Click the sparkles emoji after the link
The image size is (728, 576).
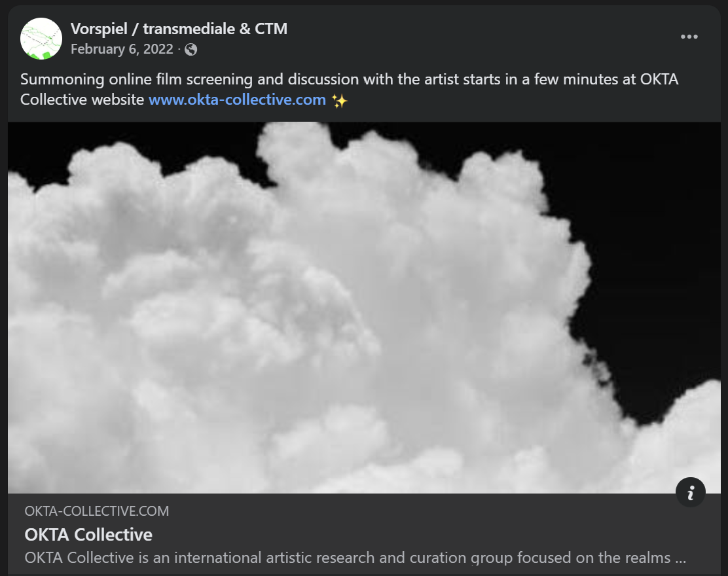(339, 100)
